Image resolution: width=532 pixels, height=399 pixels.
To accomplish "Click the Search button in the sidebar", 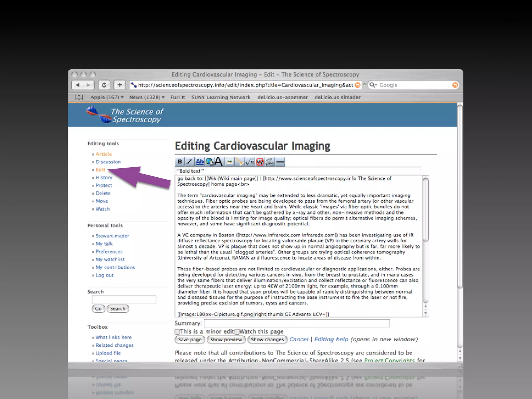I will click(118, 309).
